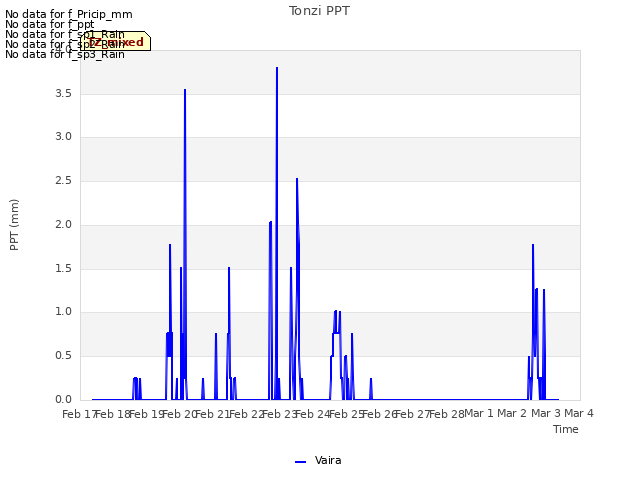
Task: Click the PPT (mm) y-axis label
Action: pos(14,224)
